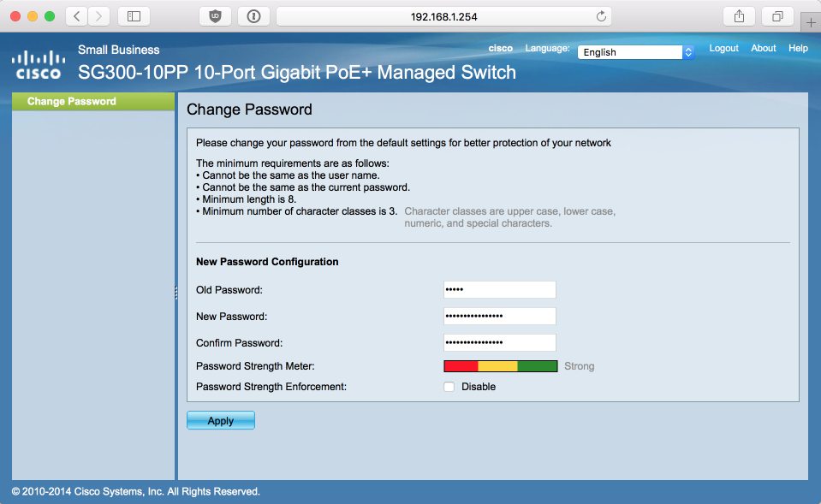Close the Safari window with red button

[x=15, y=16]
